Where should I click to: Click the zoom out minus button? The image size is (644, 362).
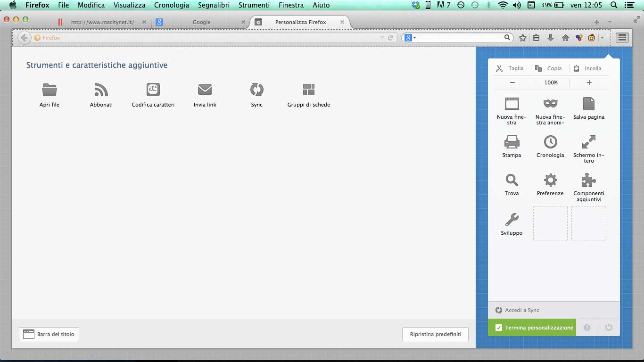[x=512, y=82]
